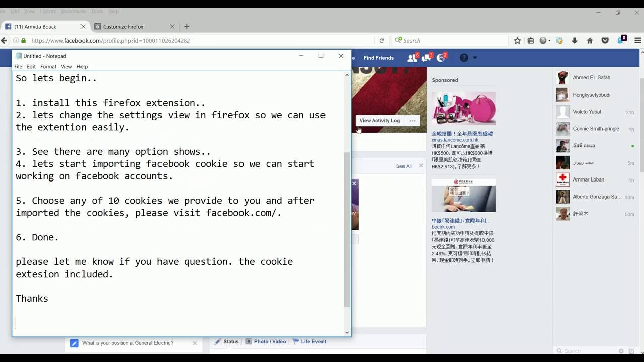Open chat with Ammar Lbban
Viewport: 644px width, 362px height.
(x=596, y=179)
